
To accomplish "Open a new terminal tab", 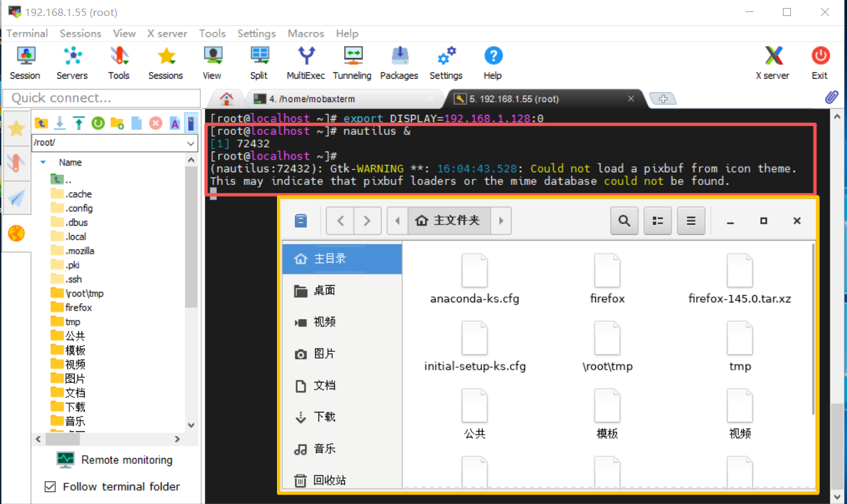I will pyautogui.click(x=663, y=99).
